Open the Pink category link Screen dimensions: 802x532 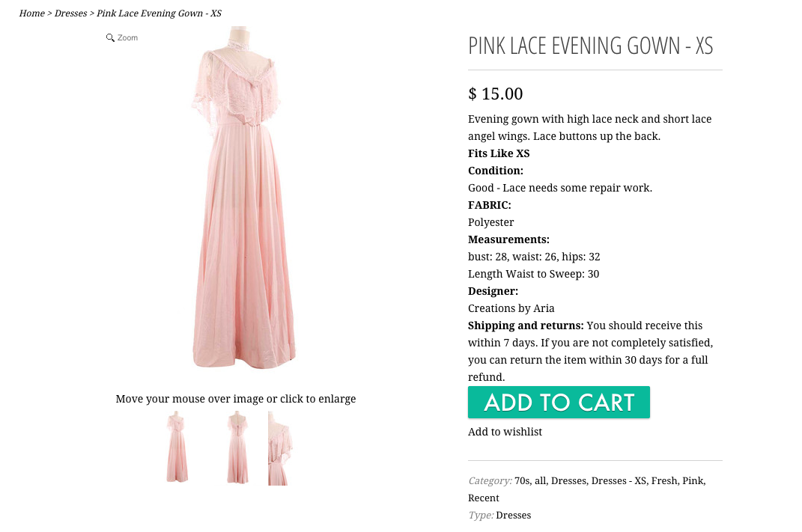(693, 480)
